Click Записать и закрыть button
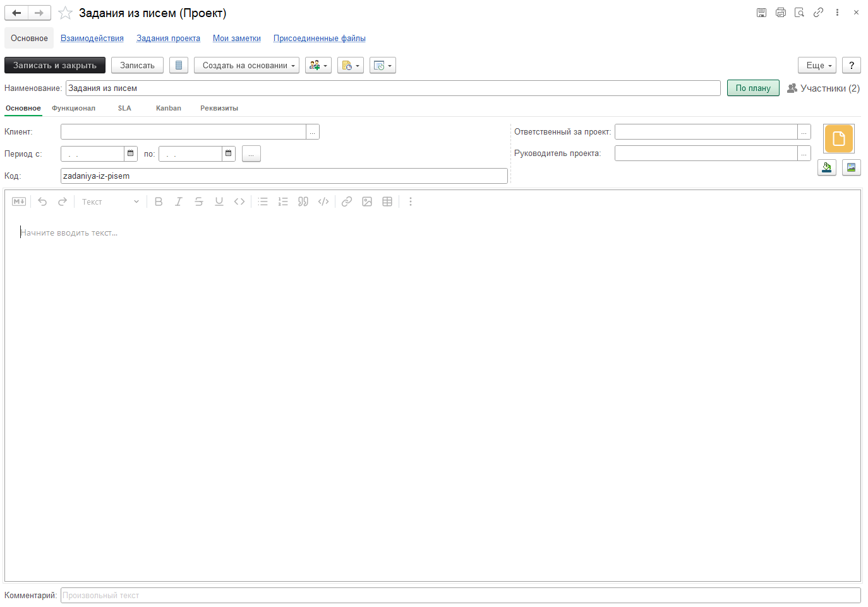The image size is (868, 607). 55,65
